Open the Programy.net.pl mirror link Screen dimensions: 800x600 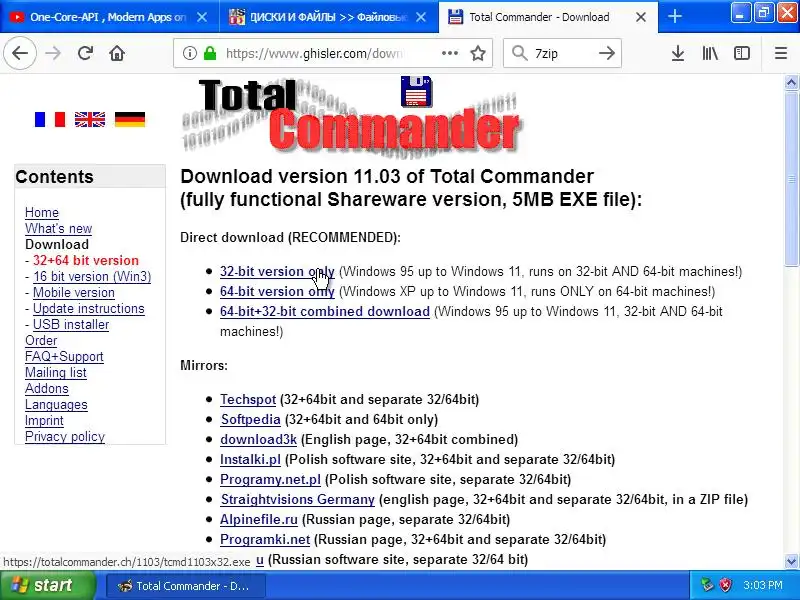(x=270, y=480)
